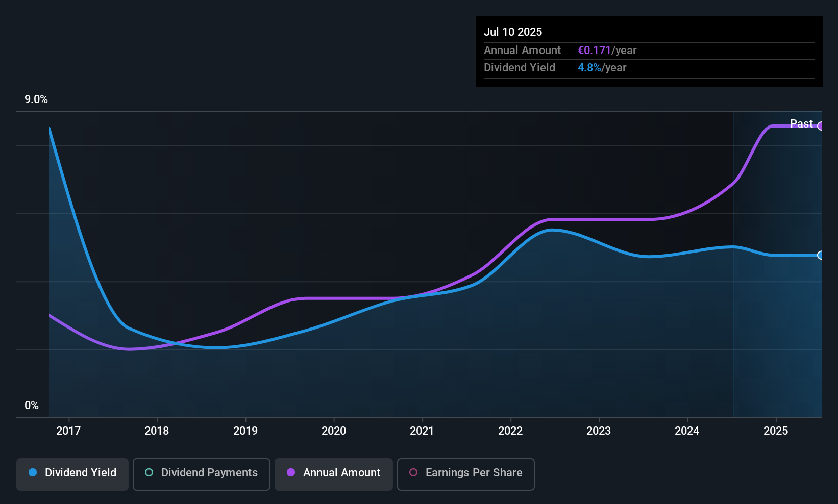Image resolution: width=838 pixels, height=504 pixels.
Task: Choose the 2023 year on the axis
Action: [x=599, y=431]
